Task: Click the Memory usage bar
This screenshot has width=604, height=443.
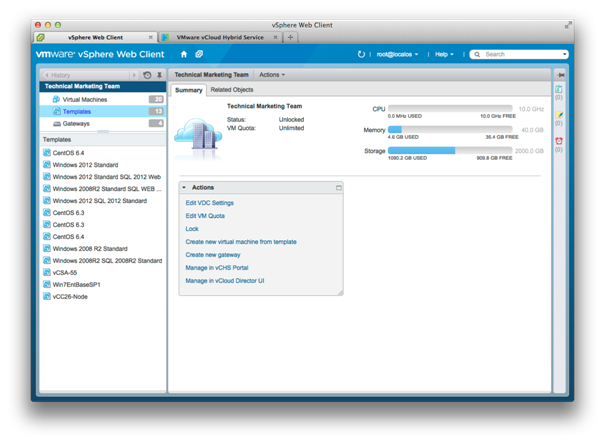Action: pyautogui.click(x=450, y=129)
